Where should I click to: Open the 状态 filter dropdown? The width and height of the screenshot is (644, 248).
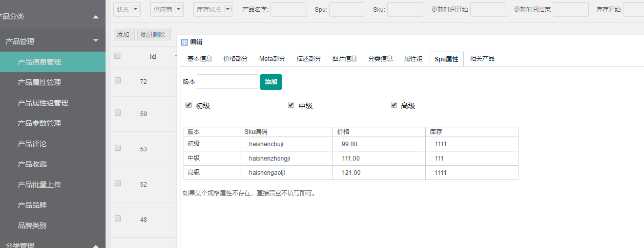pyautogui.click(x=136, y=9)
